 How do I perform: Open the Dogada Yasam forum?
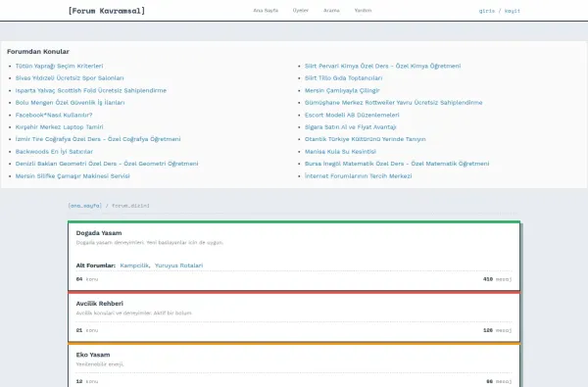(99, 233)
